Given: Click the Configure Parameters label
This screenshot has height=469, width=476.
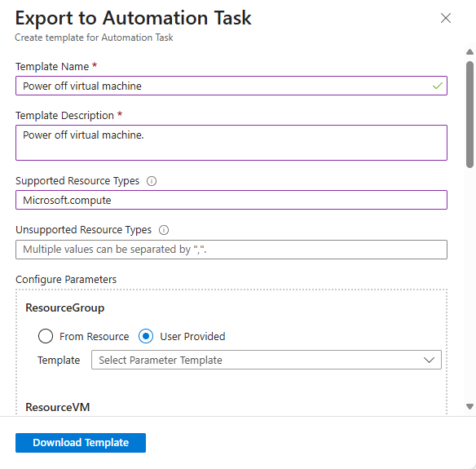Looking at the screenshot, I should click(x=66, y=279).
